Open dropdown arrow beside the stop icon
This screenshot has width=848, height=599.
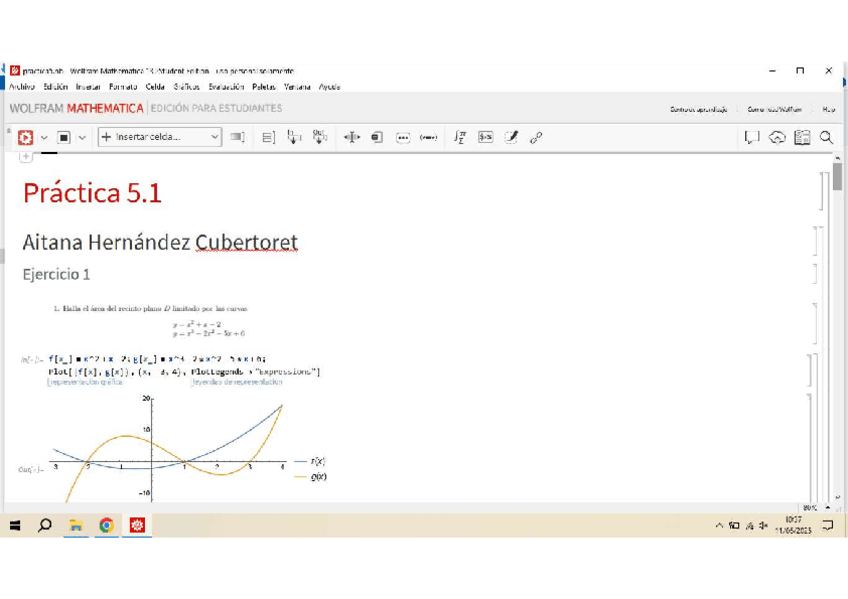82,138
